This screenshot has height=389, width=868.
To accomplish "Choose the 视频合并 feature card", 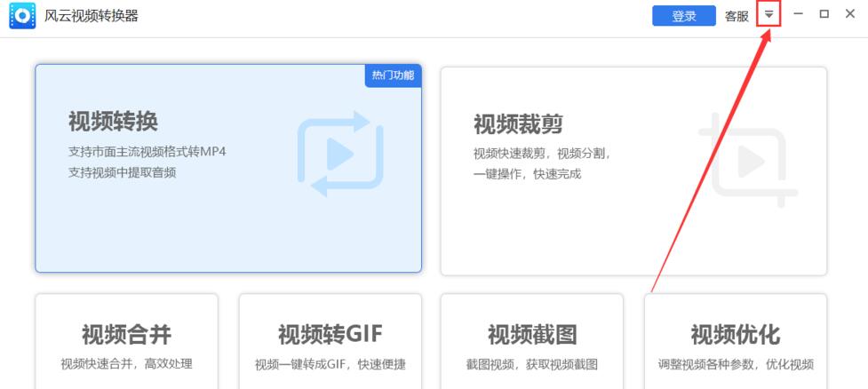I will pos(126,342).
